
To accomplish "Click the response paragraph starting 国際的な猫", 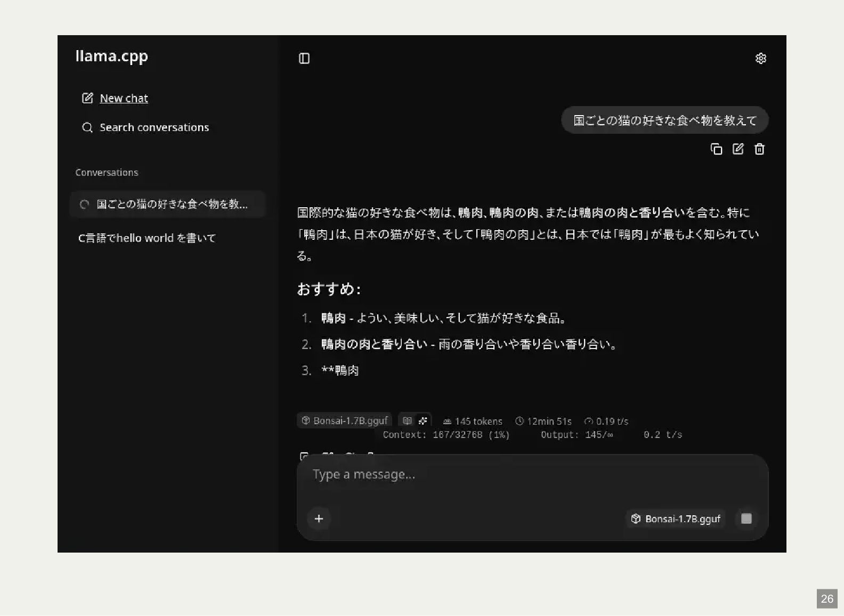I will [528, 234].
